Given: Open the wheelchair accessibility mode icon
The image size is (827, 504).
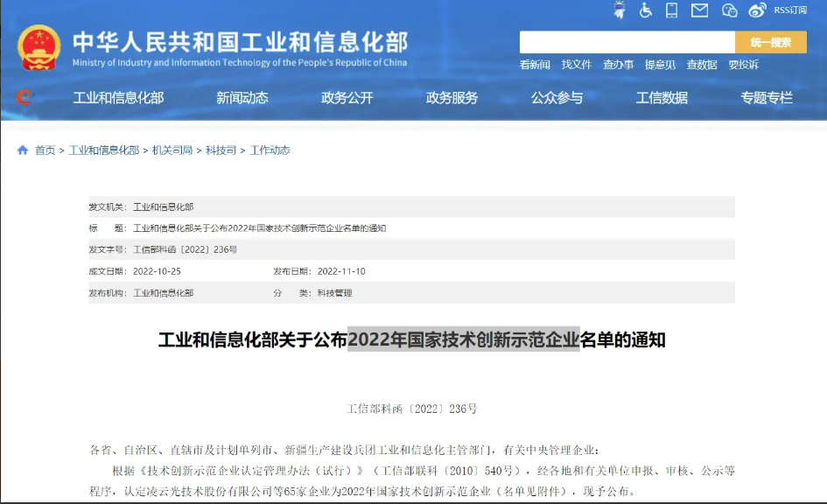Looking at the screenshot, I should point(646,10).
